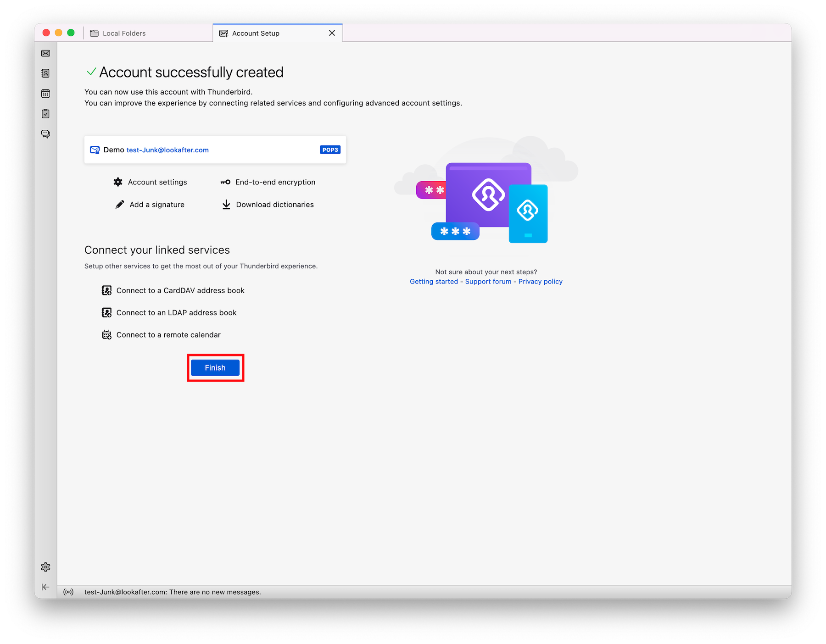Open End-to-end encryption settings

(x=275, y=182)
